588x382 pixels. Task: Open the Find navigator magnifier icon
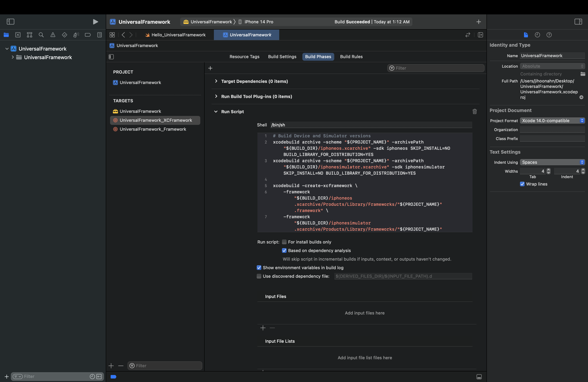click(x=41, y=35)
